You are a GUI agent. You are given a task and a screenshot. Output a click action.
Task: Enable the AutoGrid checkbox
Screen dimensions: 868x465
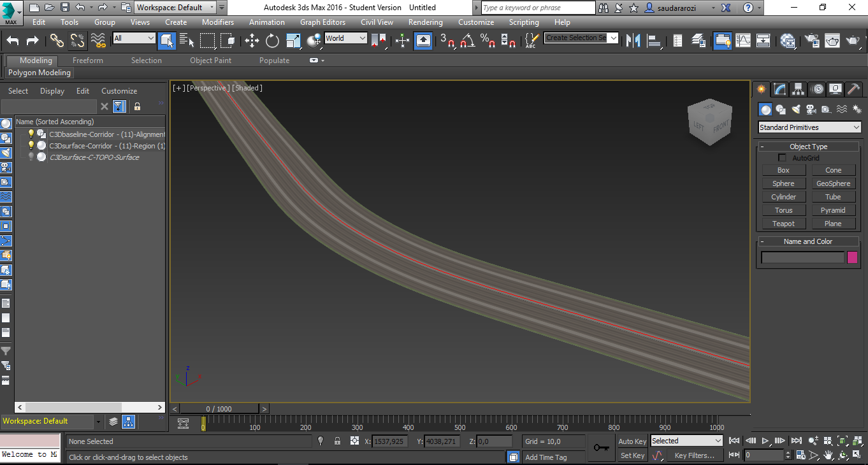coord(782,157)
